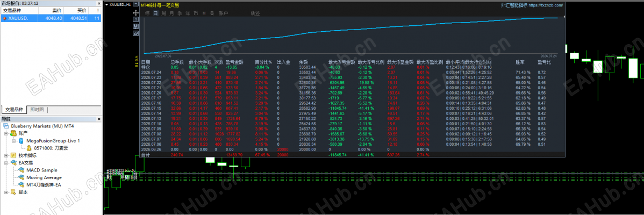Click the 2026.07.24 date row
Screen dimensions: 644x215
click(151, 72)
